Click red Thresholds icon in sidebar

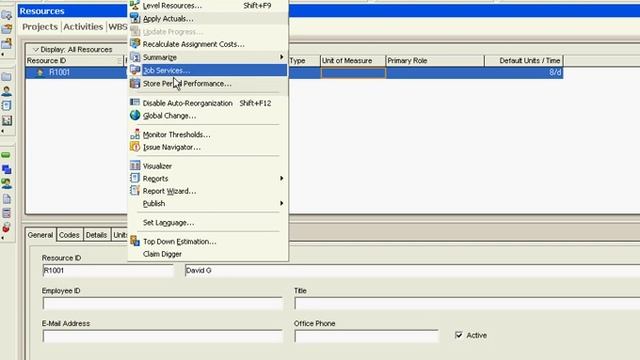[6, 227]
